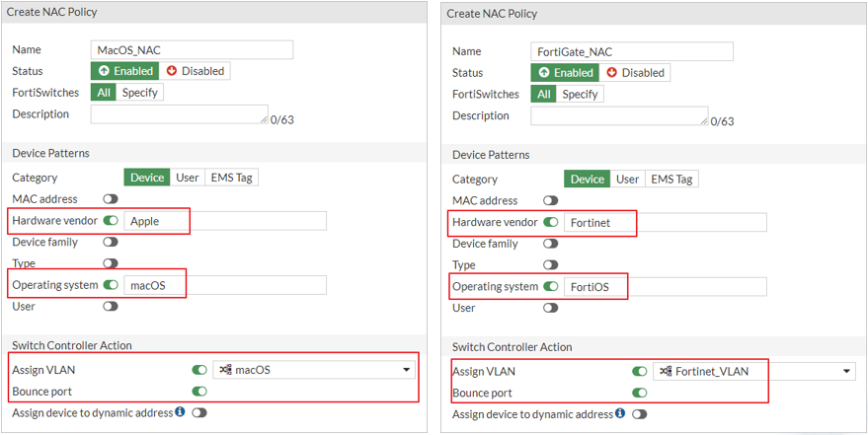Toggle Assign VLAN switch in MacOS_NAC policy
This screenshot has width=868, height=435.
click(199, 370)
